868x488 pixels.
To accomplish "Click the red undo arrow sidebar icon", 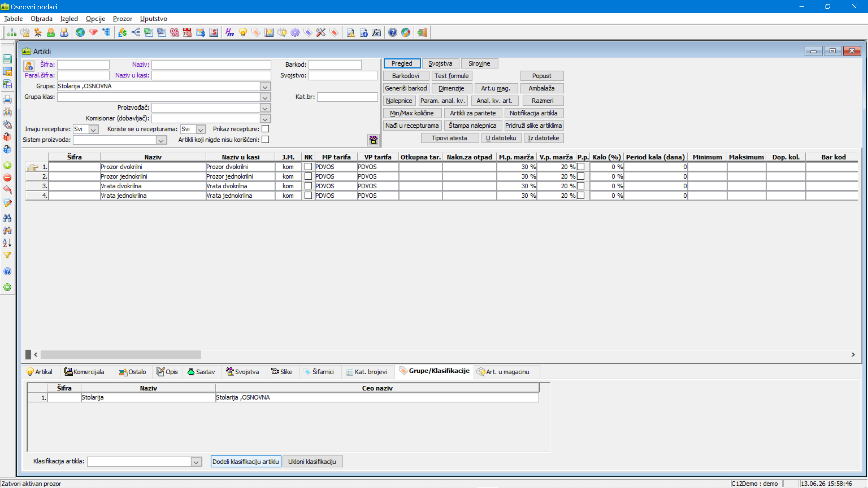I will 7,190.
